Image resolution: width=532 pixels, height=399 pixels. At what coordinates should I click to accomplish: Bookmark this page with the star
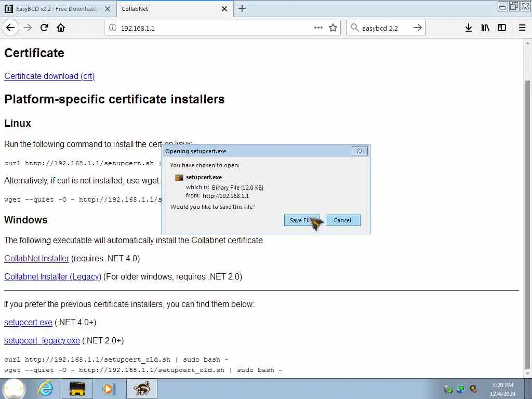(333, 28)
